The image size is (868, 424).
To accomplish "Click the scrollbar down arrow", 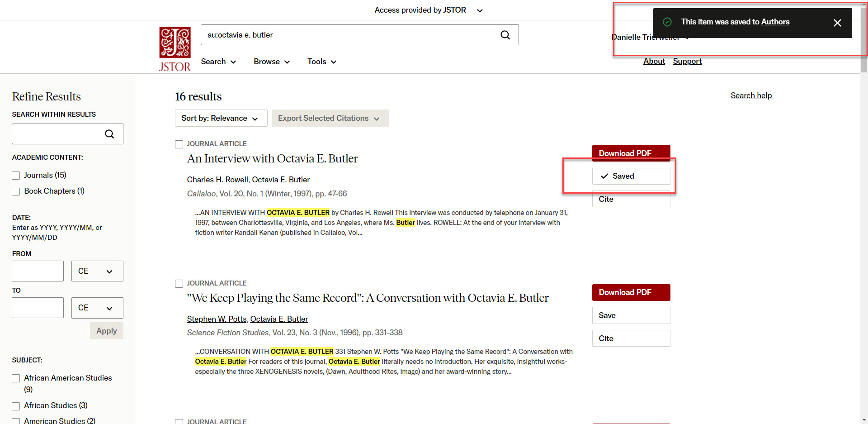I will (x=864, y=420).
